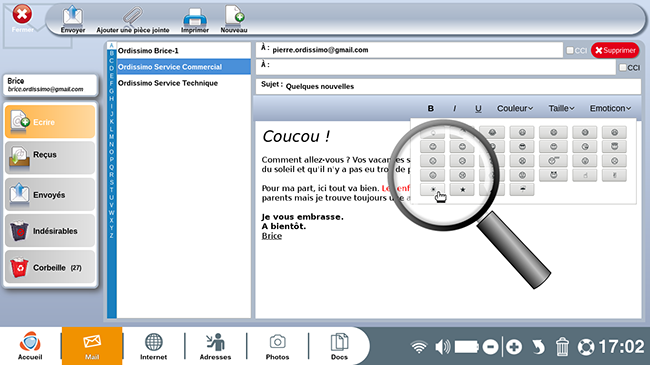Toggle bold with the B button
Viewport: 650px width, 365px height.
pos(431,108)
